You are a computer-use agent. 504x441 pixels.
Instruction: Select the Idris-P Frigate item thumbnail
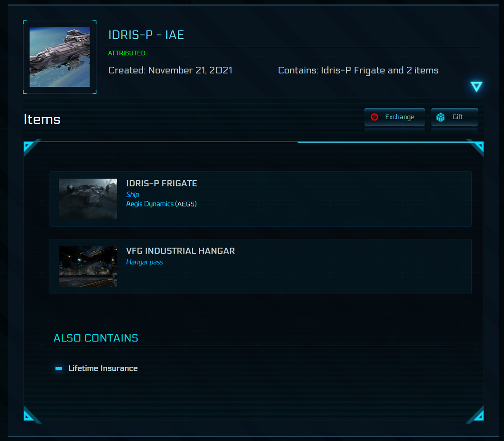[88, 199]
